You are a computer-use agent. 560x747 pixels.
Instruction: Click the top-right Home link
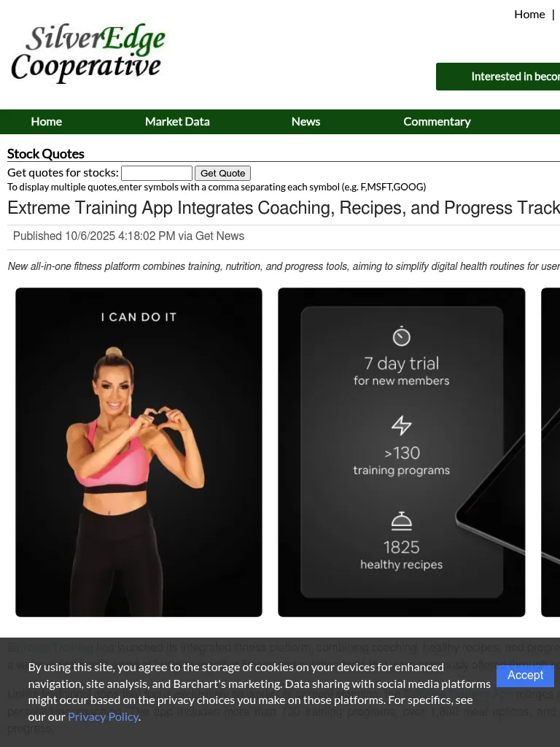click(x=529, y=15)
